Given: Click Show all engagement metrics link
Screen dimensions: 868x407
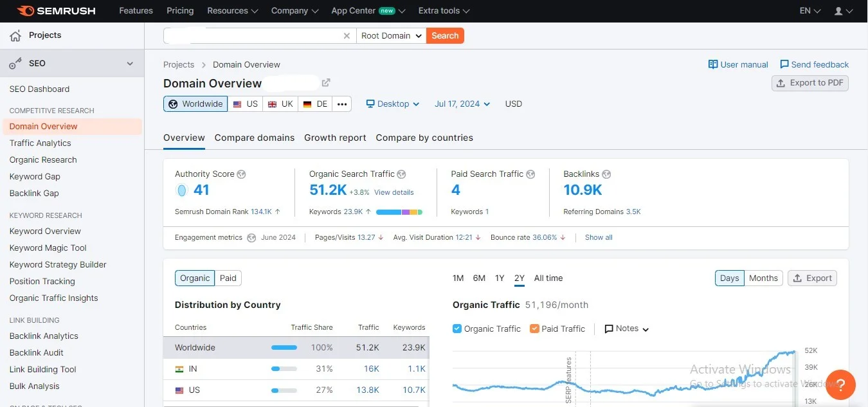Looking at the screenshot, I should tap(599, 237).
